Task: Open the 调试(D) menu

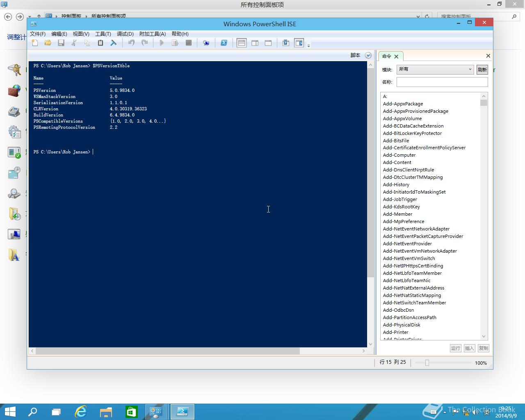Action: 125,34
